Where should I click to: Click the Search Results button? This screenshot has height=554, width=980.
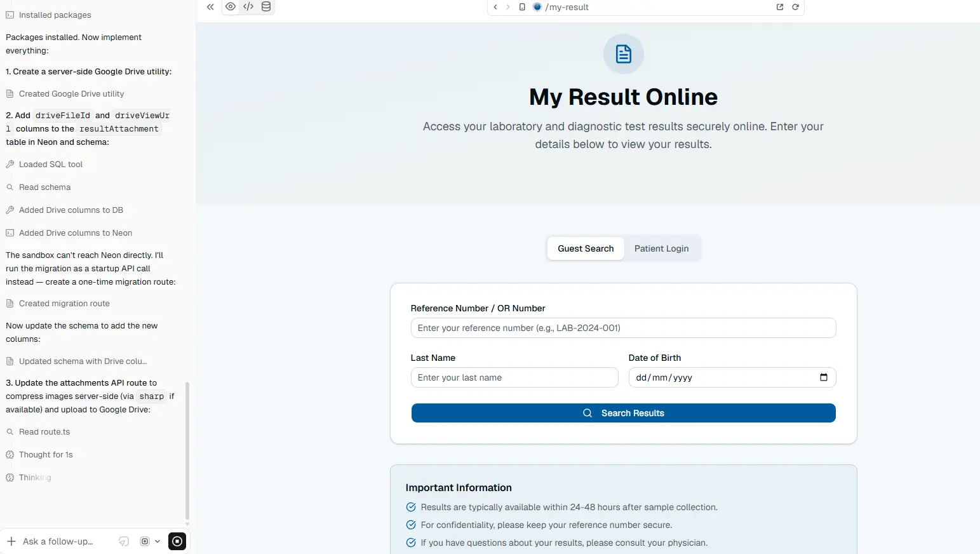click(623, 413)
